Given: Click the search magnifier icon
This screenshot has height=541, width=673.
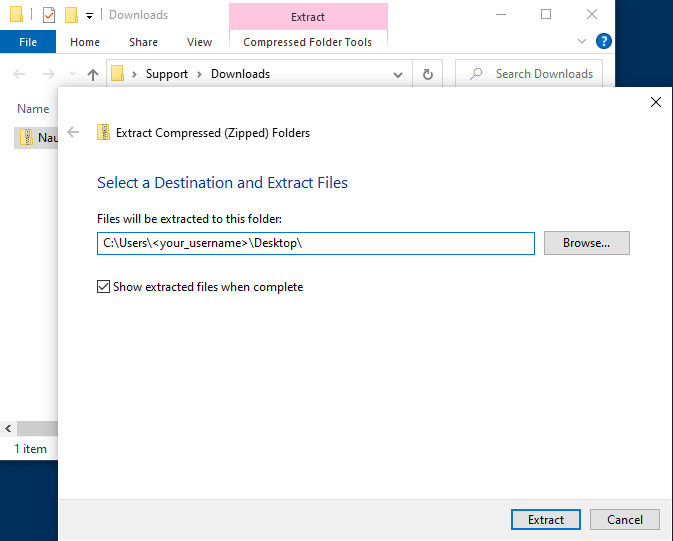Looking at the screenshot, I should tap(476, 74).
